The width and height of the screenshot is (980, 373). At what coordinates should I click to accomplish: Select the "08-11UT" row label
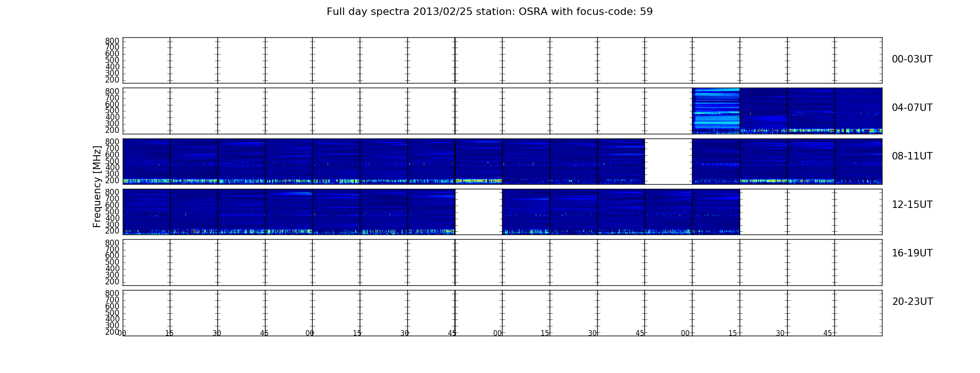(x=912, y=156)
